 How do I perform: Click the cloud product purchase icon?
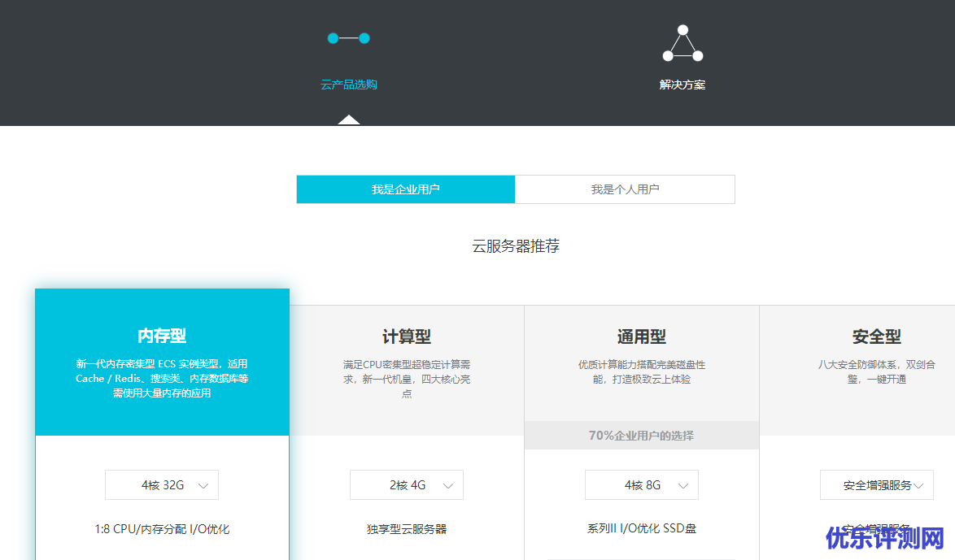[x=348, y=38]
